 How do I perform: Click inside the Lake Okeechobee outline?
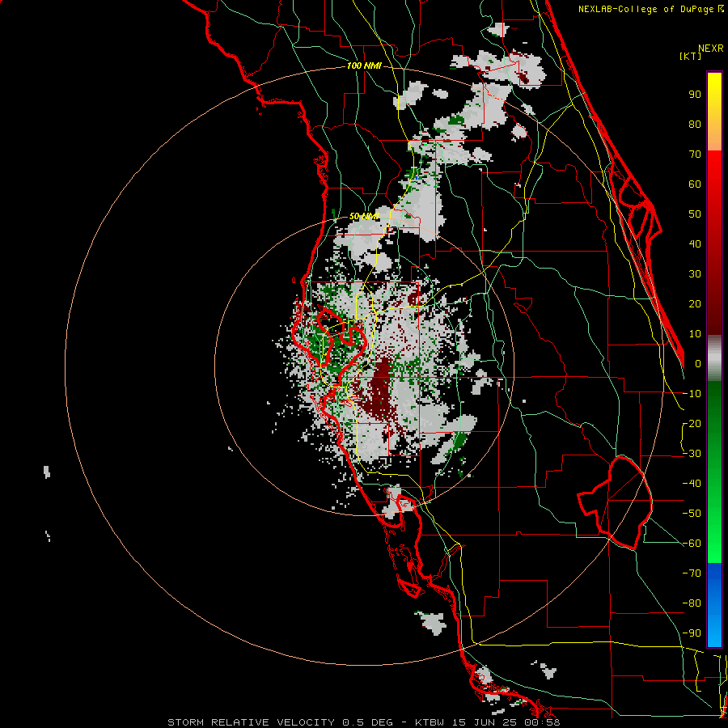click(620, 502)
